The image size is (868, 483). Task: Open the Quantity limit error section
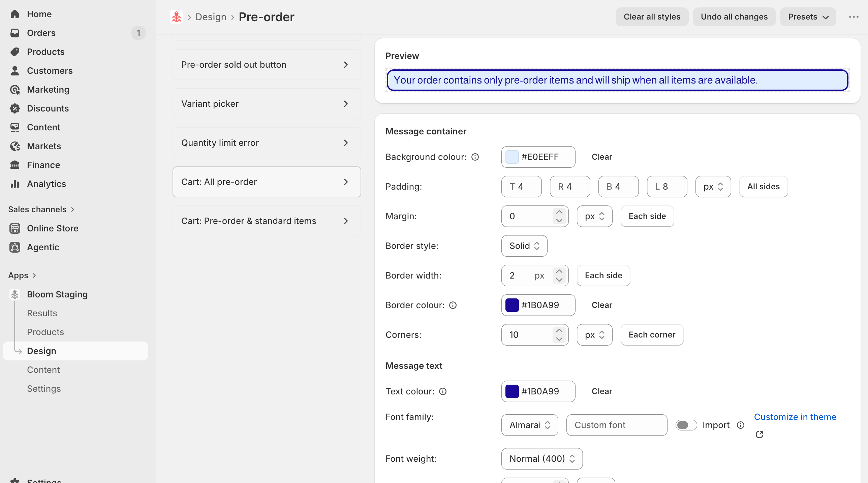pos(267,143)
